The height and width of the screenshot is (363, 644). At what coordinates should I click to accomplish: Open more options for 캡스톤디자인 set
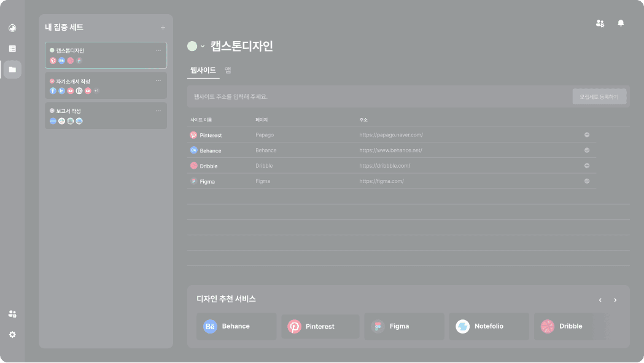tap(158, 50)
